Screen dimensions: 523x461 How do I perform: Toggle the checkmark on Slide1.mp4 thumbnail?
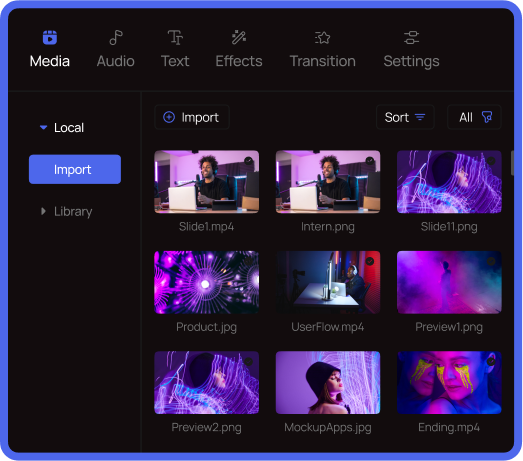tap(248, 161)
